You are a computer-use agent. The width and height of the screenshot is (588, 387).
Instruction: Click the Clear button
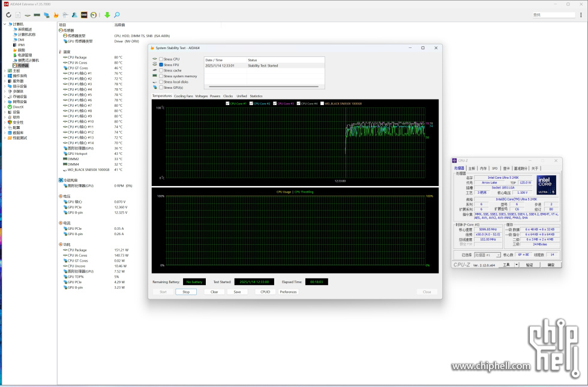[214, 292]
